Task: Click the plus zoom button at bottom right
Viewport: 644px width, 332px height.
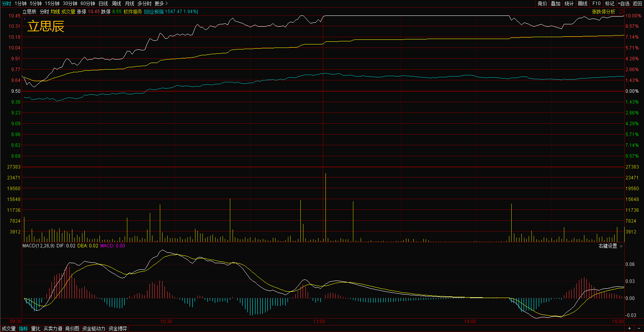Action: [x=629, y=329]
